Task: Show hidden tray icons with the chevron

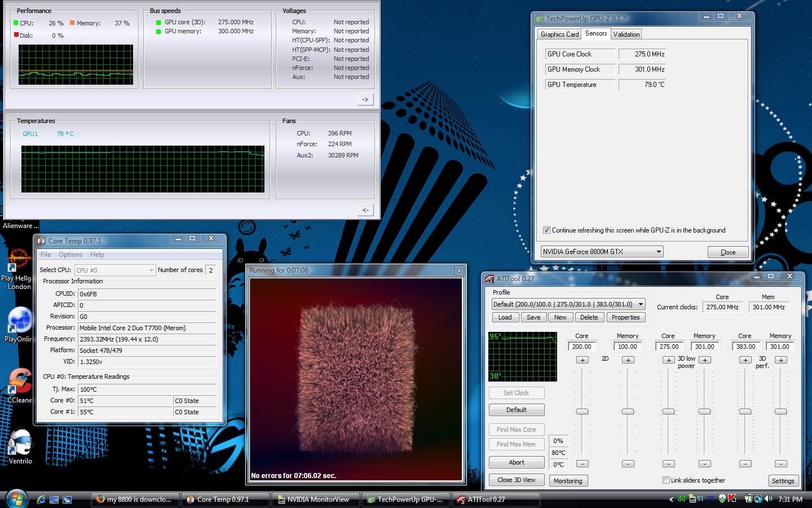Action: tap(671, 500)
